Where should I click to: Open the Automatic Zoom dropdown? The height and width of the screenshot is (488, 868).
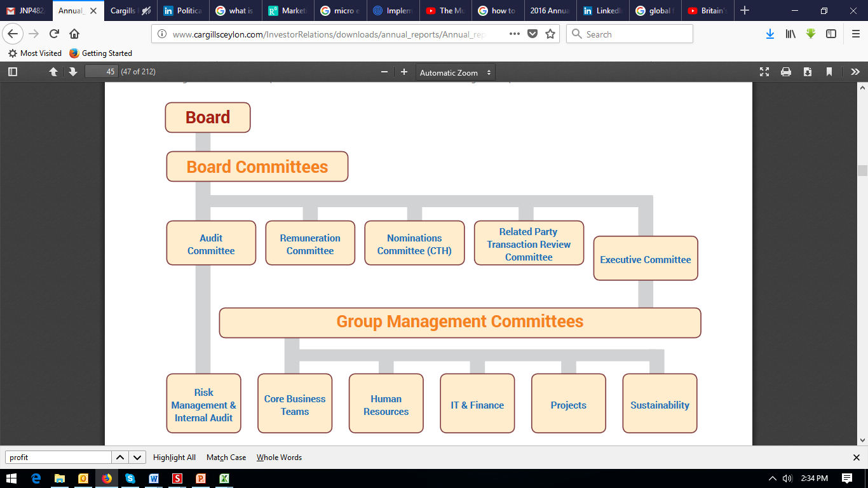point(455,72)
